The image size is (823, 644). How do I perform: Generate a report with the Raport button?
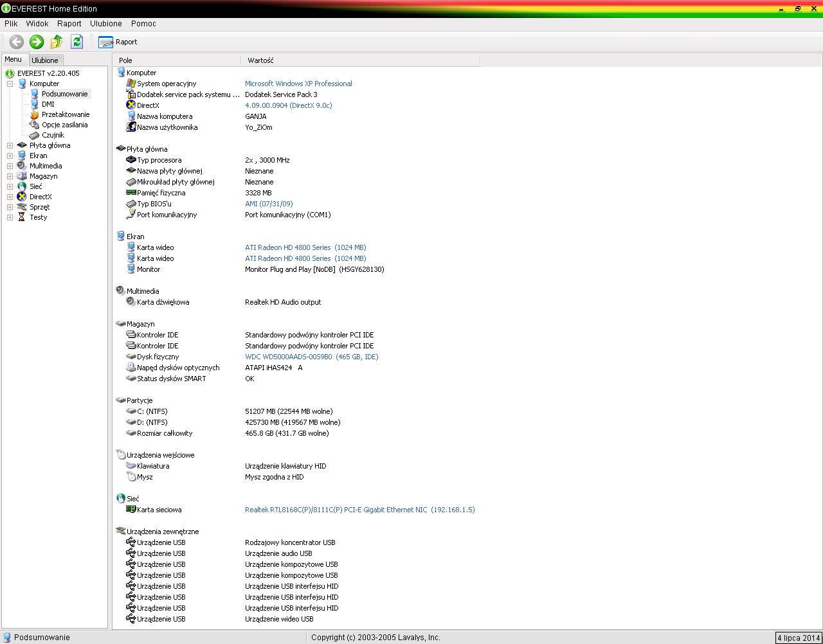tap(118, 42)
